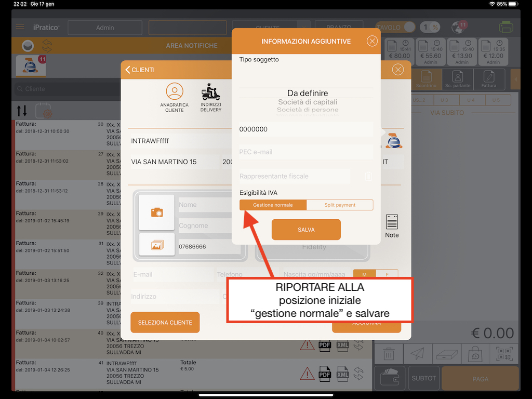Click the Rappresentante fiscale field
The image size is (532, 399).
pos(295,176)
